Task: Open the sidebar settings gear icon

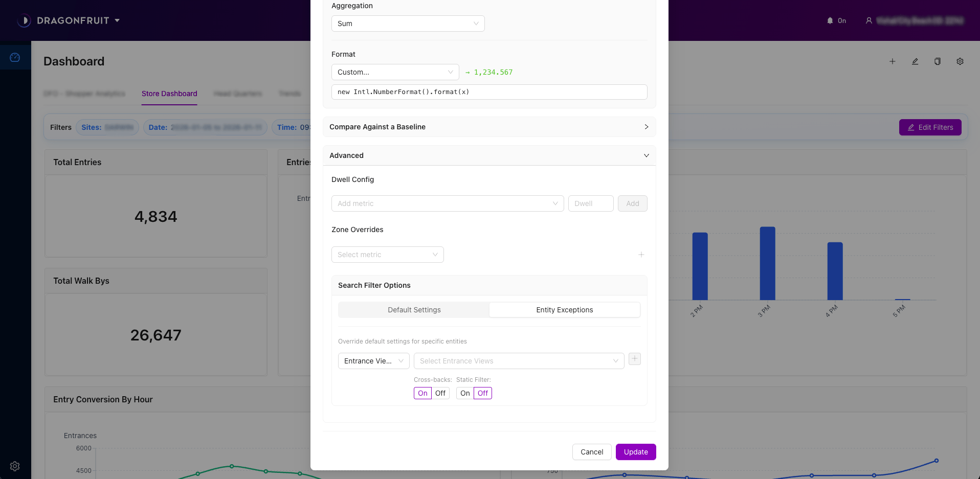Action: click(15, 466)
